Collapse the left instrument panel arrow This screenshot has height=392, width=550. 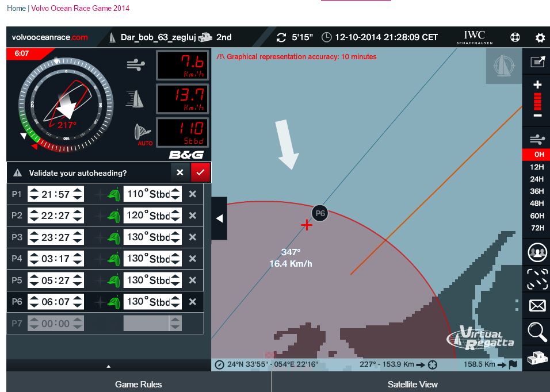tap(219, 218)
